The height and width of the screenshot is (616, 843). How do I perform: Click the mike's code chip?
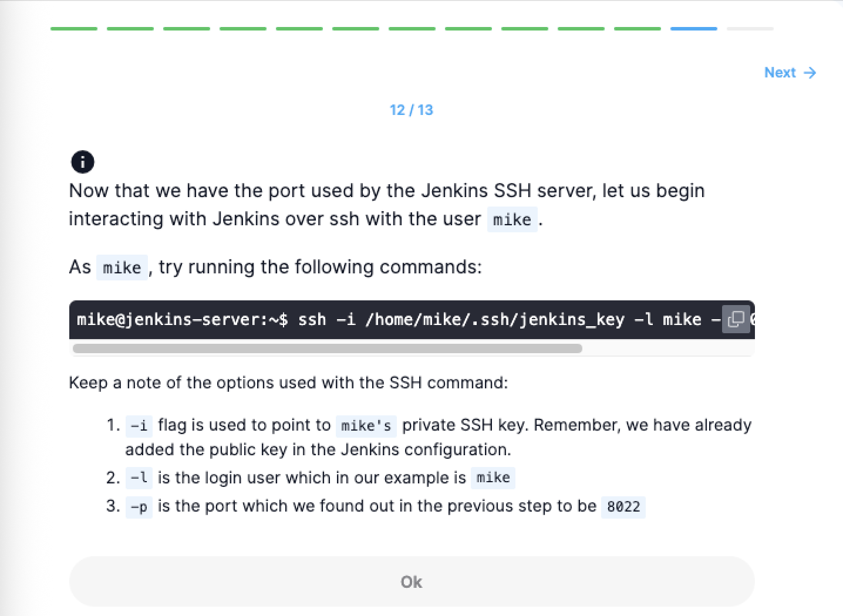[x=366, y=425]
